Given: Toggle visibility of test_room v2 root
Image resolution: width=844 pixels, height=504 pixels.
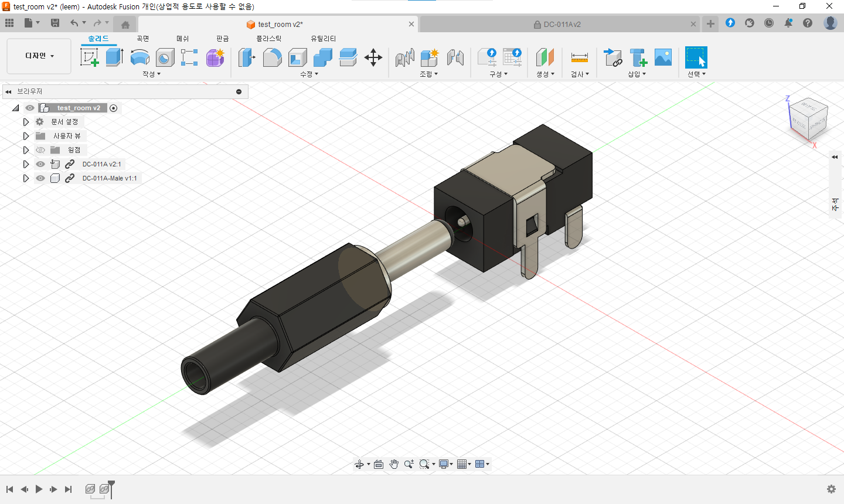Looking at the screenshot, I should 30,108.
